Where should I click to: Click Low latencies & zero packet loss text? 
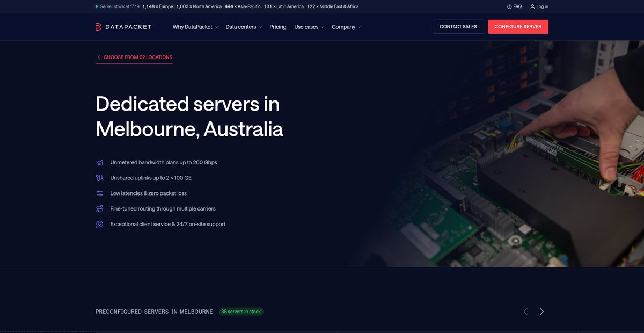click(149, 193)
